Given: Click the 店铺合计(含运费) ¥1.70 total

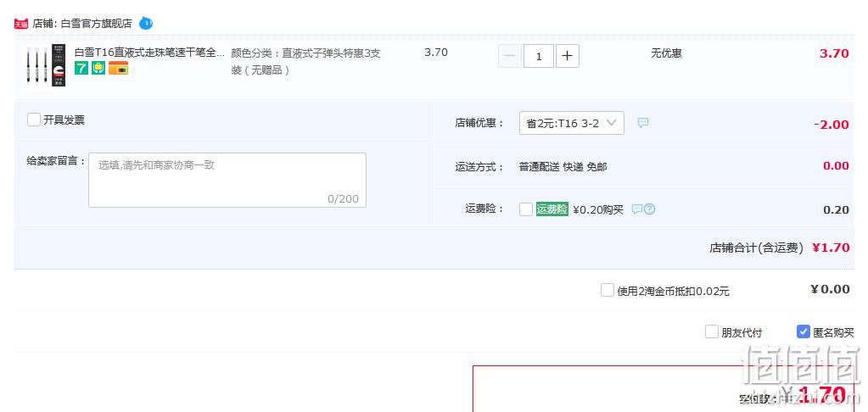Looking at the screenshot, I should point(780,248).
